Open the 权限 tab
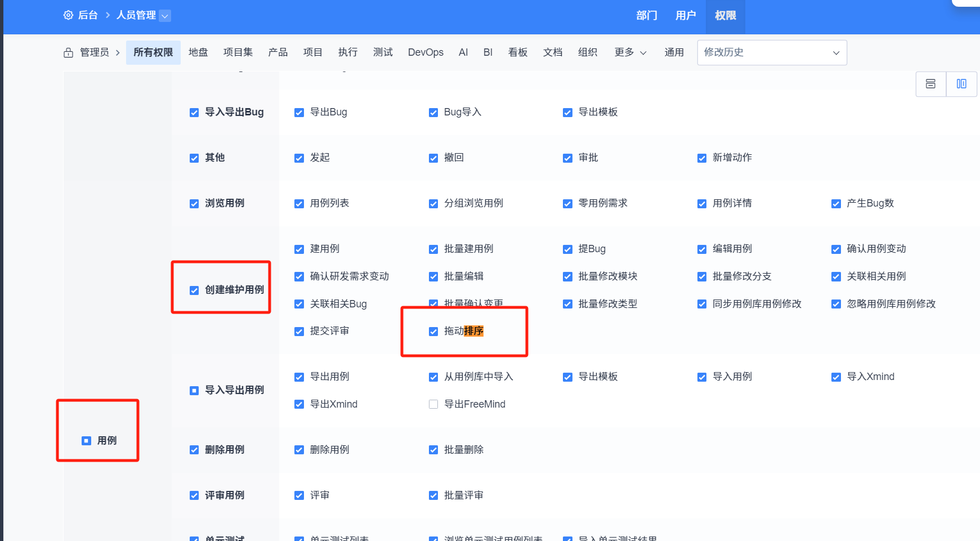The width and height of the screenshot is (980, 541). [x=726, y=16]
